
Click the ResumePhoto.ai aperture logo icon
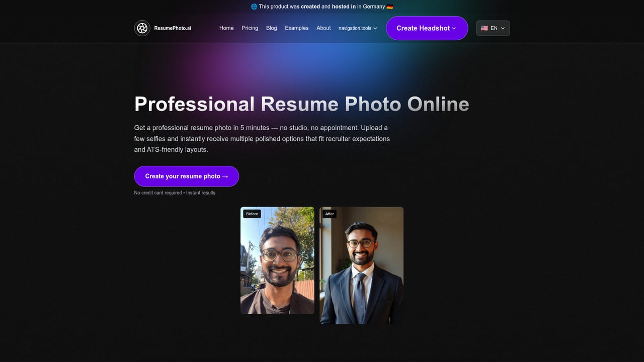pos(142,28)
